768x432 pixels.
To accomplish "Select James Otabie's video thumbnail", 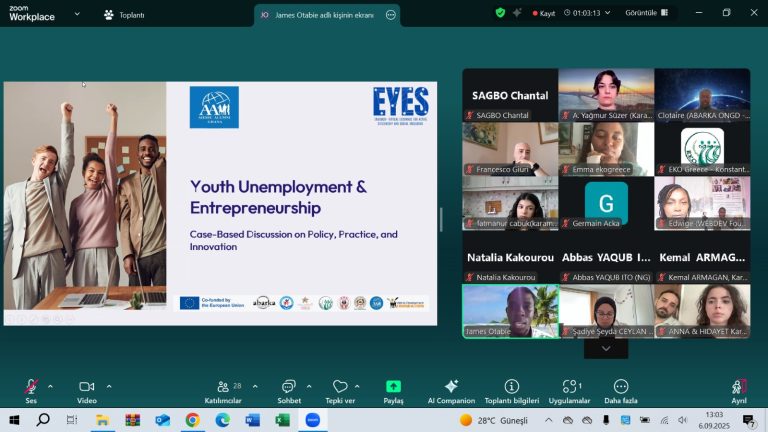I will (x=509, y=311).
